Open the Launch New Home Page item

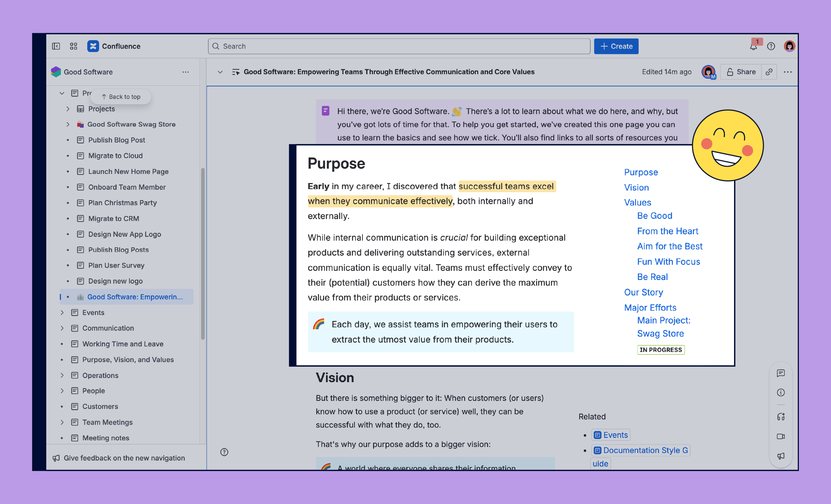[x=128, y=171]
